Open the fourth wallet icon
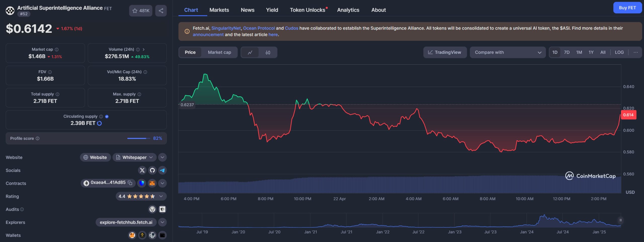The height and width of the screenshot is (242, 644). coord(163,235)
